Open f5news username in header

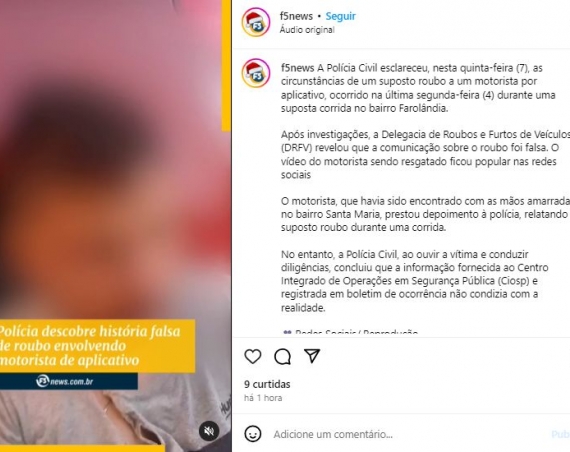point(296,16)
